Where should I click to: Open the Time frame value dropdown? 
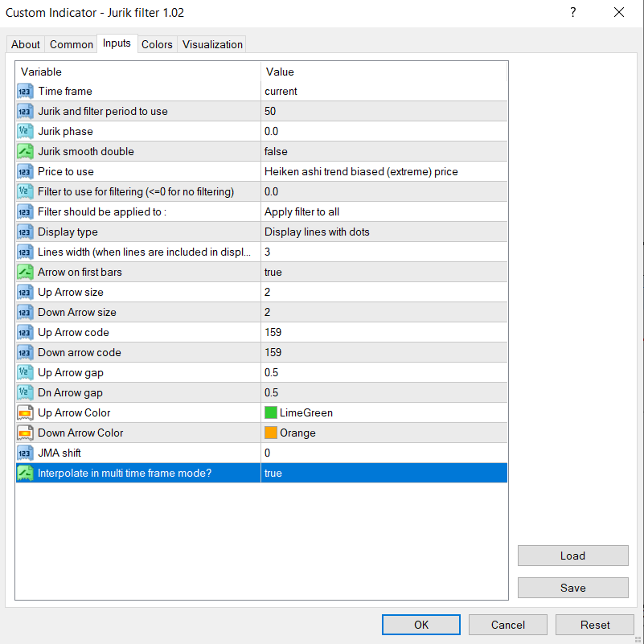[x=384, y=92]
